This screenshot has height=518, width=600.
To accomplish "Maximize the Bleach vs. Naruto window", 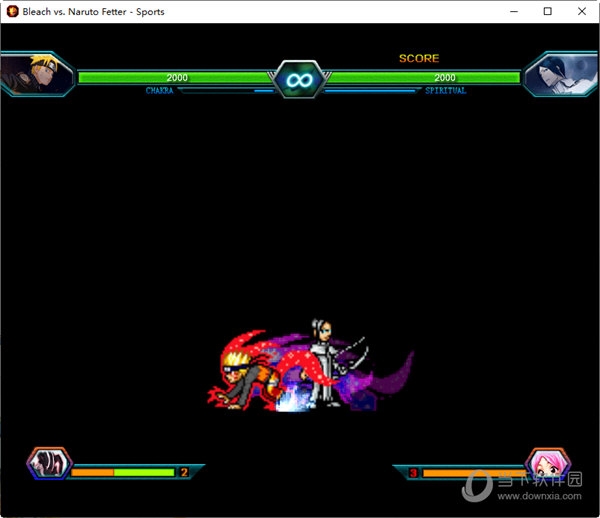I will [x=548, y=11].
